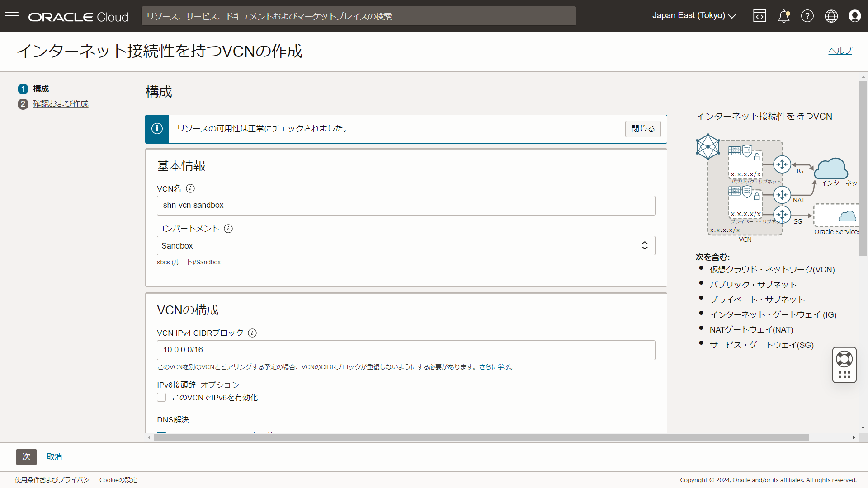Click the NATゲートウェイ(NAT) list item
Screen dimensions: 868x488
[751, 330]
